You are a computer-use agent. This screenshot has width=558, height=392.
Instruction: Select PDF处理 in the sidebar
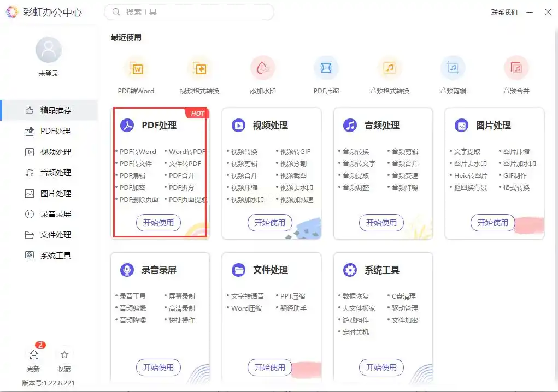49,131
